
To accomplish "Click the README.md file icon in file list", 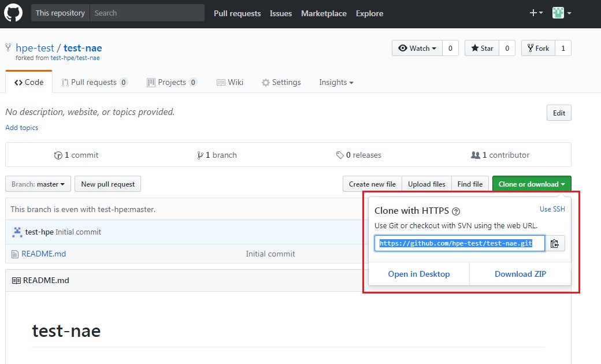I will pos(15,254).
